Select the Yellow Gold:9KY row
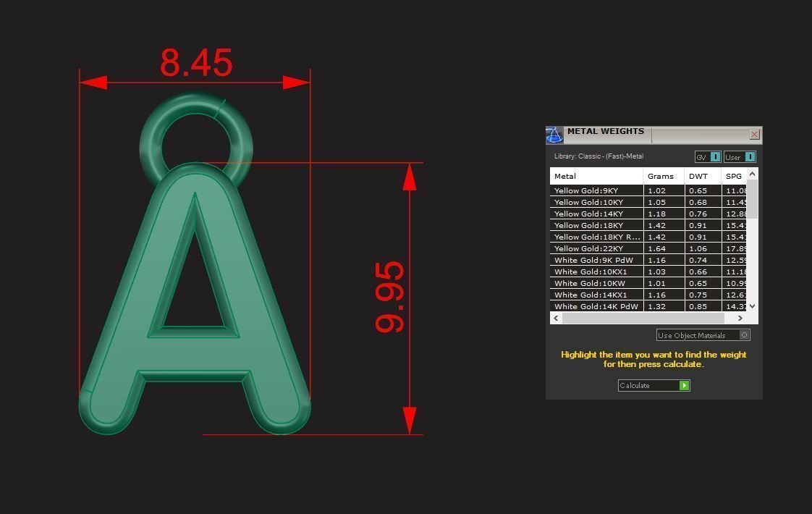Image resolution: width=812 pixels, height=514 pixels. [x=648, y=190]
